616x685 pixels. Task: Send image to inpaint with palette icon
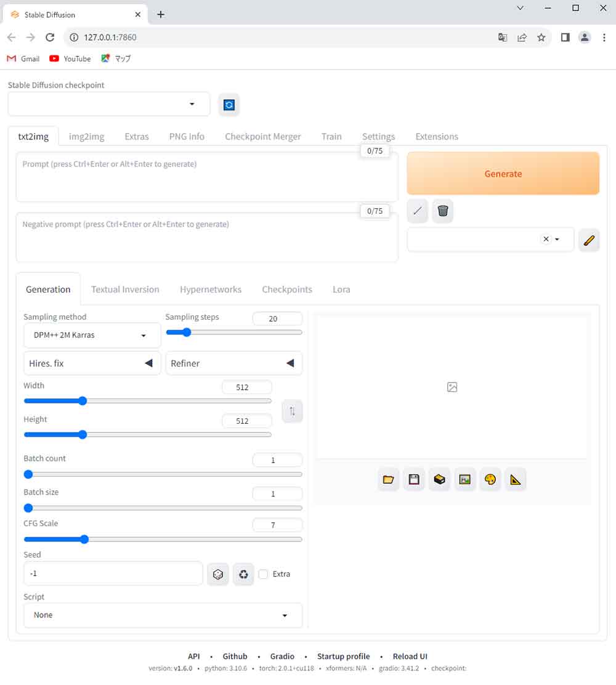[x=490, y=480]
